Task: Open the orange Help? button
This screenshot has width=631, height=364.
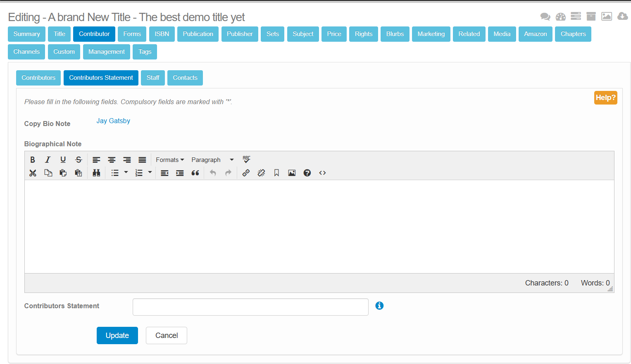Action: click(605, 98)
